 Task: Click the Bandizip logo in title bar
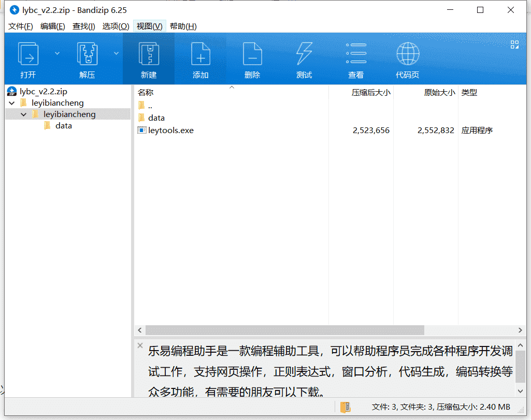pyautogui.click(x=14, y=10)
